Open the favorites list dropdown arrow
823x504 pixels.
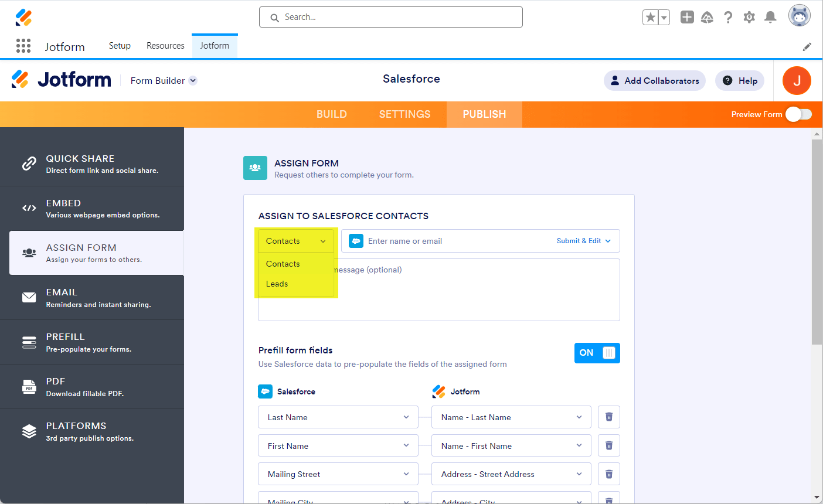(x=664, y=18)
